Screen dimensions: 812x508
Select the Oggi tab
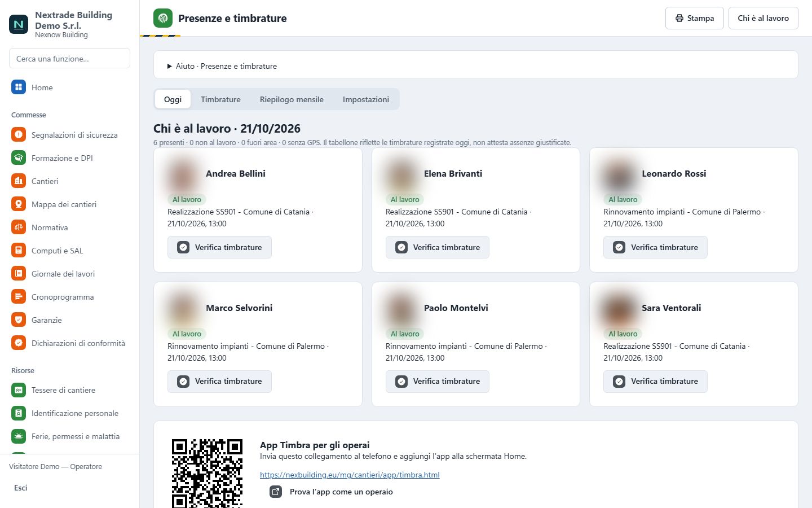click(173, 99)
